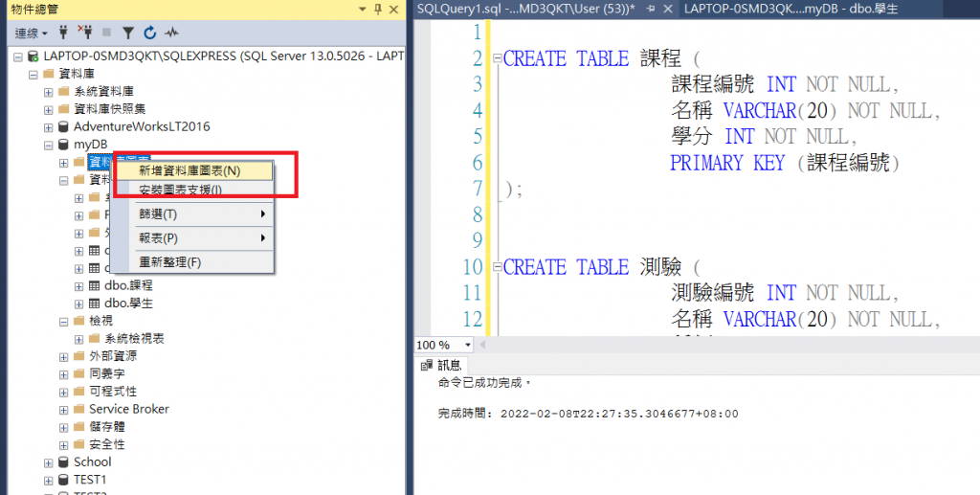Click the messages icon on the 訊息 tab

pyautogui.click(x=428, y=365)
